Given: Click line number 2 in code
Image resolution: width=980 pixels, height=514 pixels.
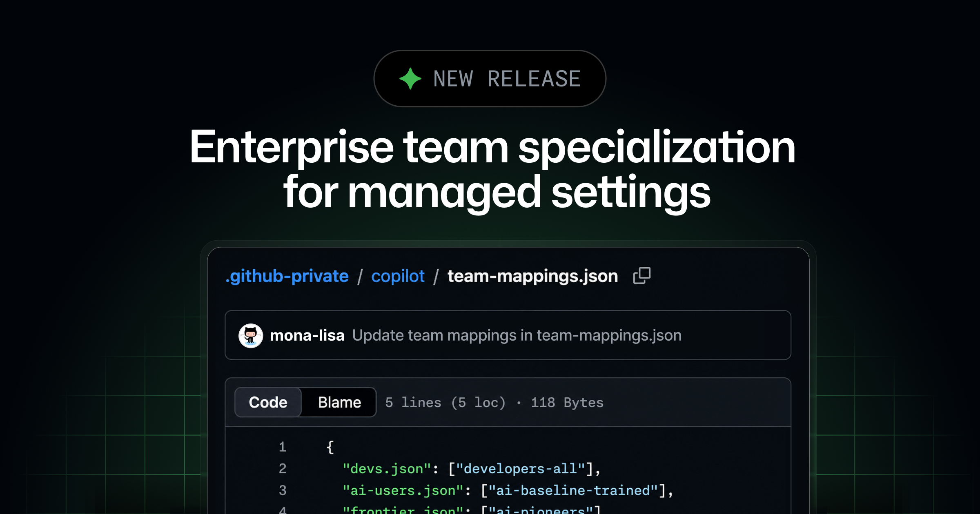Looking at the screenshot, I should 283,469.
